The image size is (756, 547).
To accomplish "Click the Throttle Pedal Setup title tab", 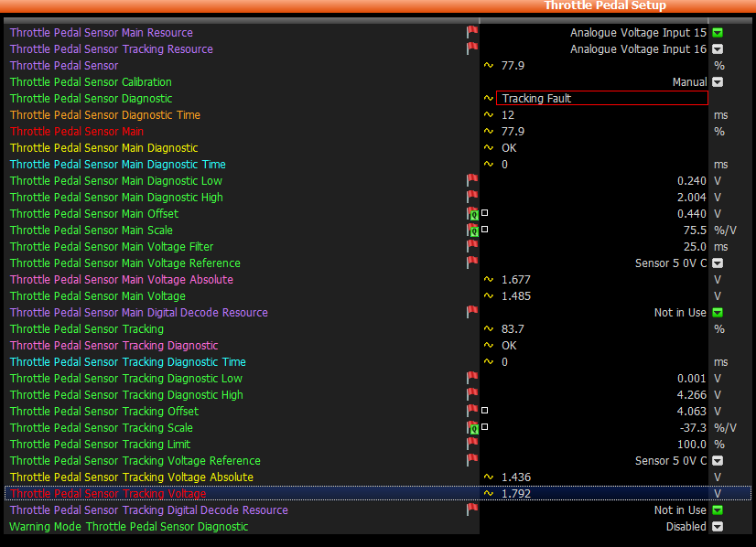I will (x=605, y=5).
